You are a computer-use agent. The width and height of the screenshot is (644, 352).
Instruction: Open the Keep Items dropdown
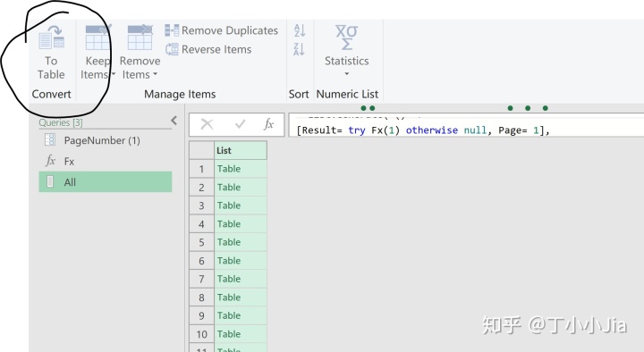click(97, 52)
